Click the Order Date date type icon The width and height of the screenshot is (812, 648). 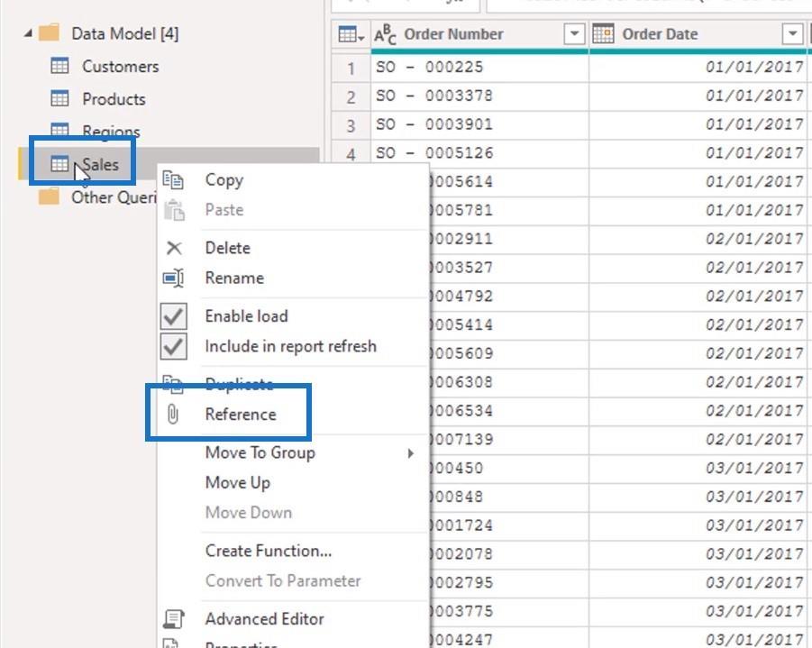coord(603,34)
